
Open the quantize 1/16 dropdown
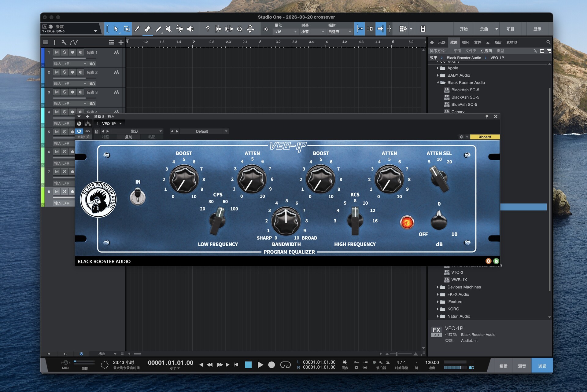285,32
